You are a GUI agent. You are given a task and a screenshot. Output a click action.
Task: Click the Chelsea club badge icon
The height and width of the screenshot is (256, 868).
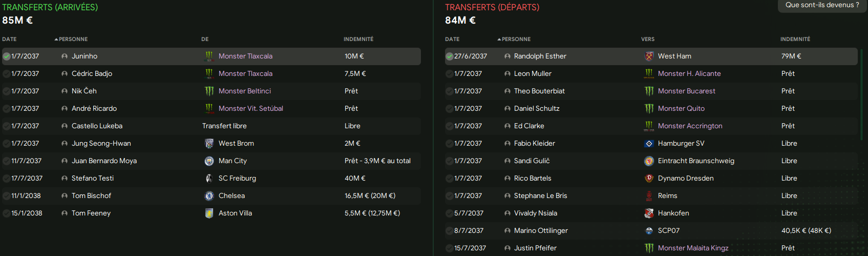pos(209,196)
